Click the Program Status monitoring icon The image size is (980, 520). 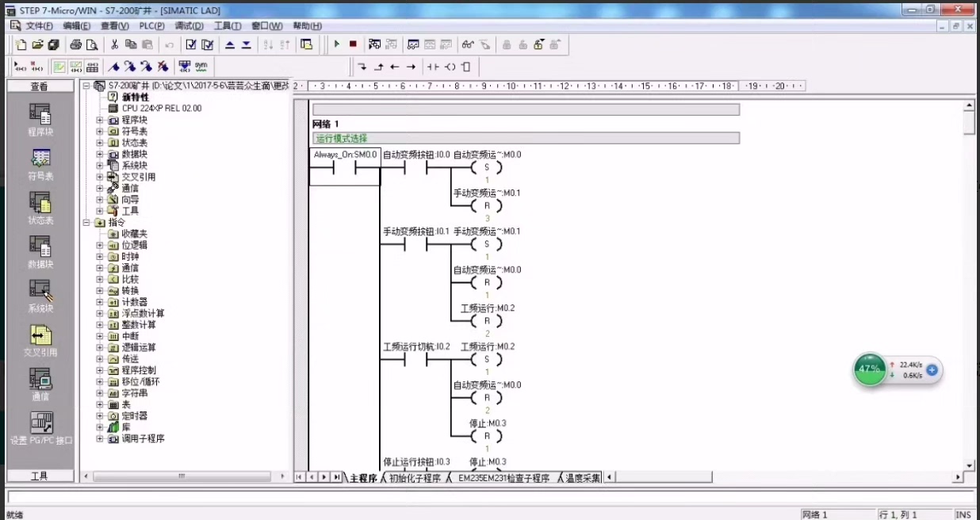[374, 44]
